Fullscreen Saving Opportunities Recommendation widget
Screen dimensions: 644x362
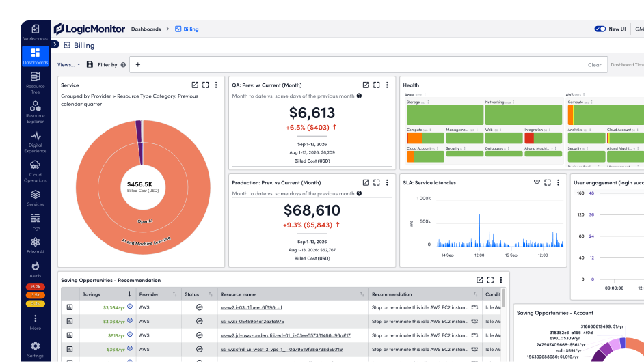click(490, 280)
